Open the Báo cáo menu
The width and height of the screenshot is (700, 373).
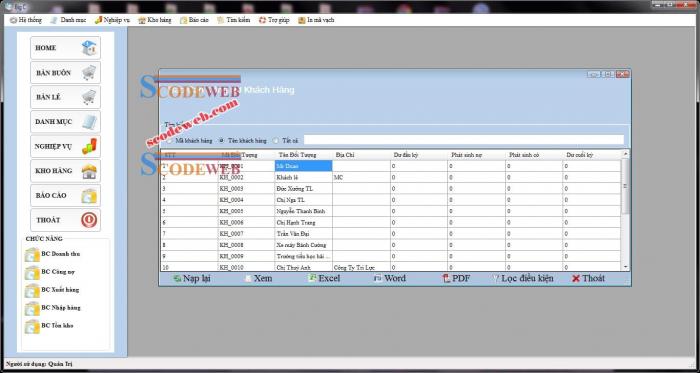tap(194, 20)
